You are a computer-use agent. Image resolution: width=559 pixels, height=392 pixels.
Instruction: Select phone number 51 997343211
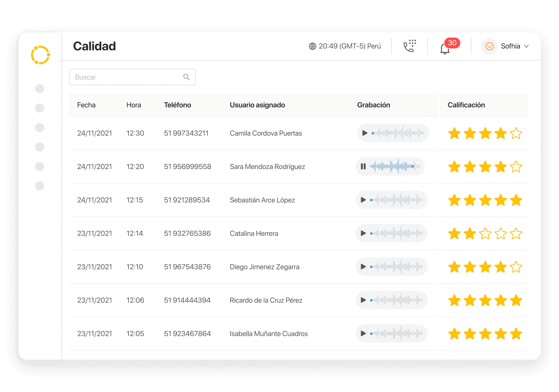point(186,133)
